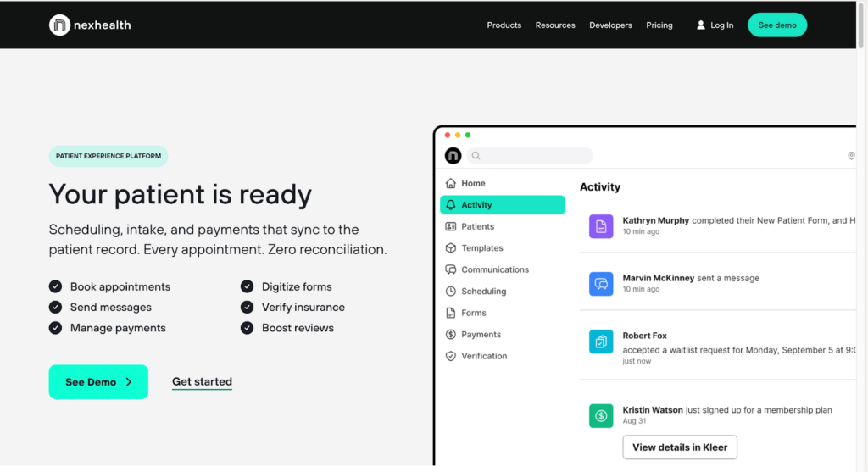The width and height of the screenshot is (868, 472).
Task: Open the Products navigation menu
Action: coord(504,25)
